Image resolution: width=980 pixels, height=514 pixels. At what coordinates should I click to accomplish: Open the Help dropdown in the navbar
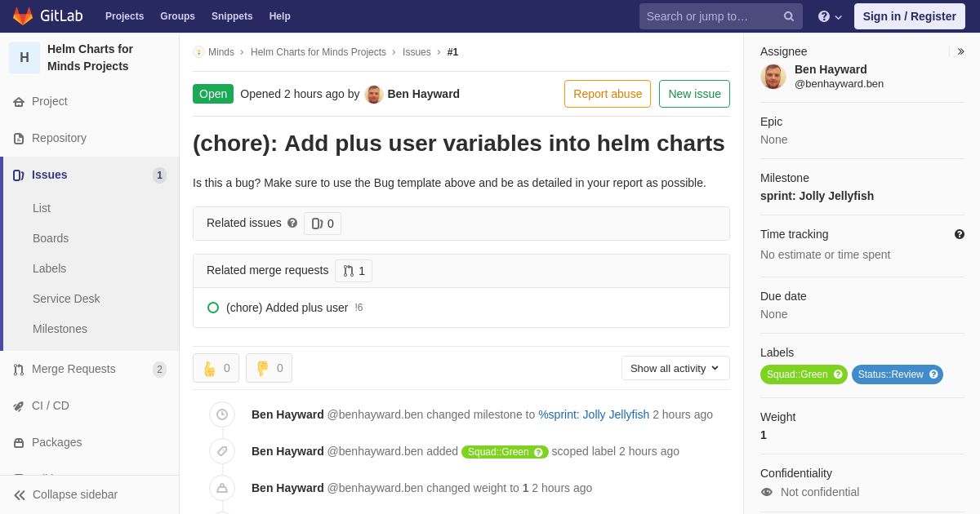(830, 16)
